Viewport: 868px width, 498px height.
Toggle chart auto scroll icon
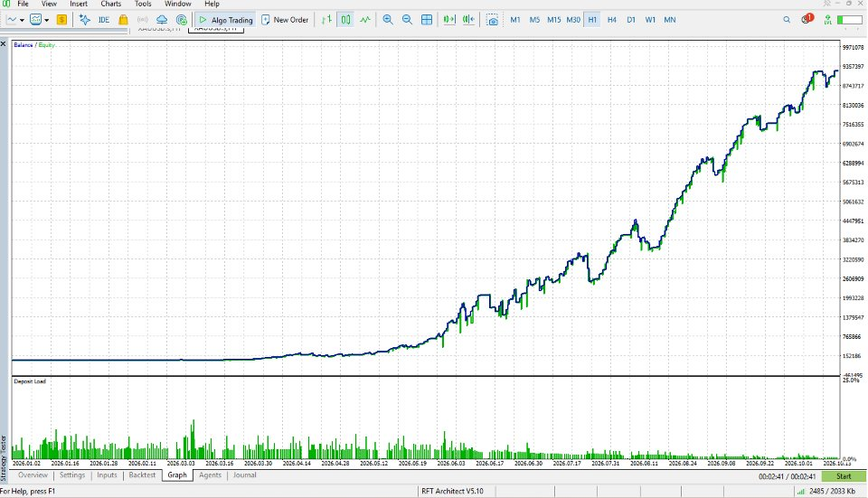[x=449, y=20]
